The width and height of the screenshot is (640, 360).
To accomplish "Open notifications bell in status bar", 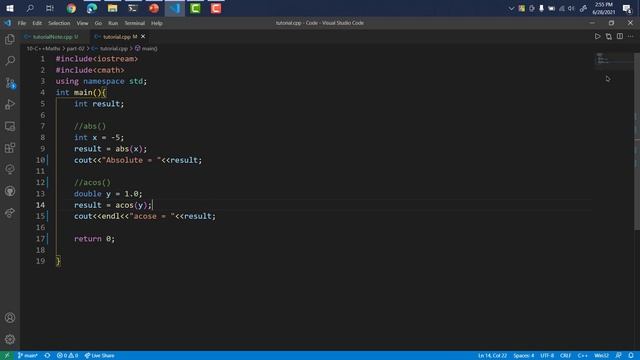I will tap(631, 356).
